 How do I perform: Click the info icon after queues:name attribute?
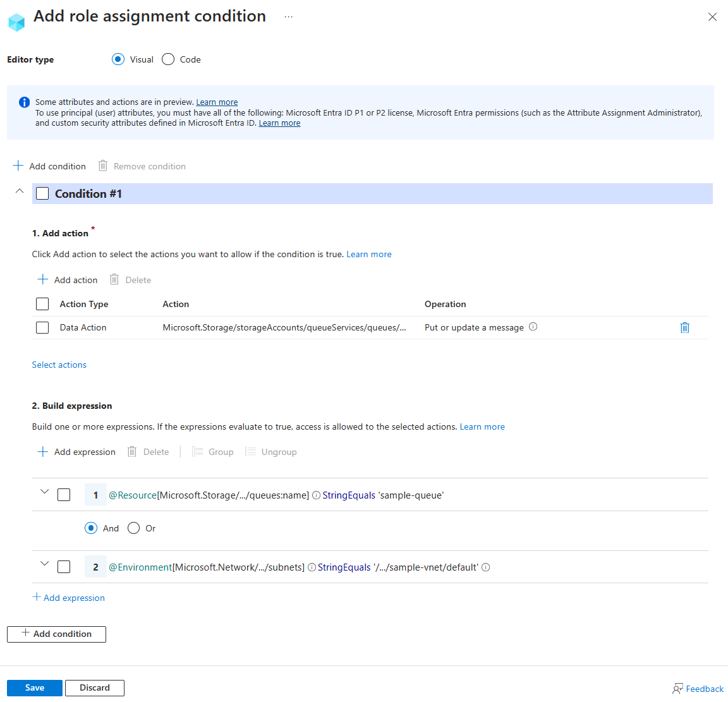pyautogui.click(x=316, y=495)
